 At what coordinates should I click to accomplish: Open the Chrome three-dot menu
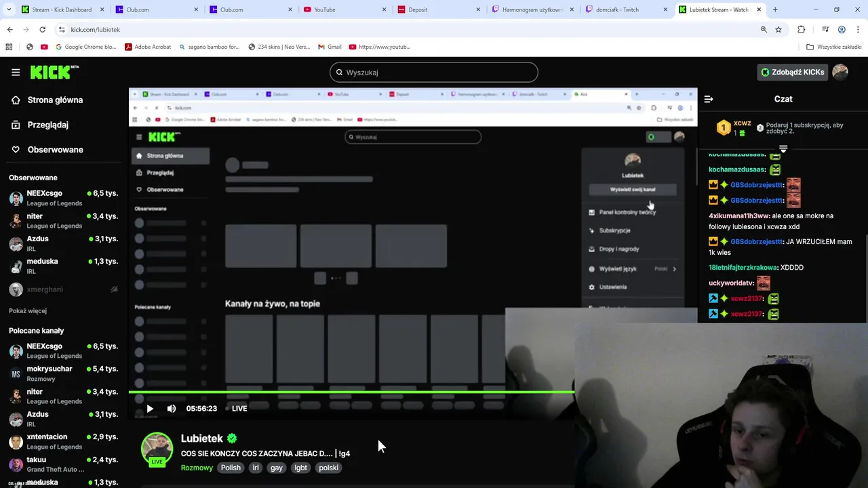[858, 29]
